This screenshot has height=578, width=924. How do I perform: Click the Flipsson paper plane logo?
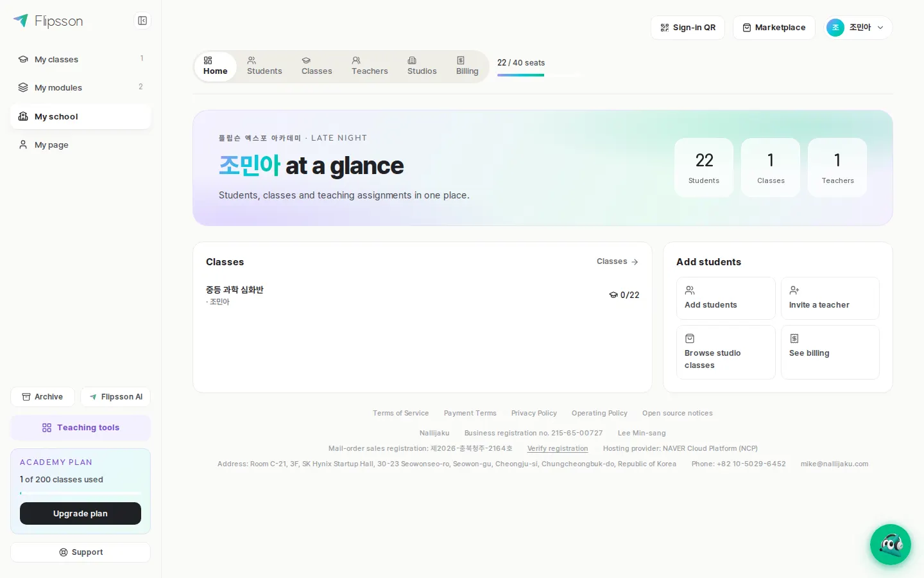pos(21,21)
